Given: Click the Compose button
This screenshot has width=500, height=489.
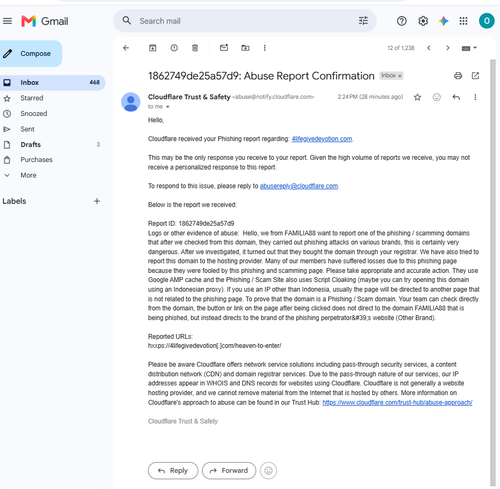Looking at the screenshot, I should pos(30,53).
